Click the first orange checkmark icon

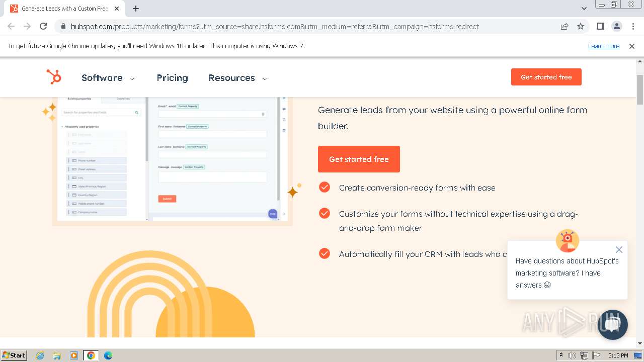(325, 187)
